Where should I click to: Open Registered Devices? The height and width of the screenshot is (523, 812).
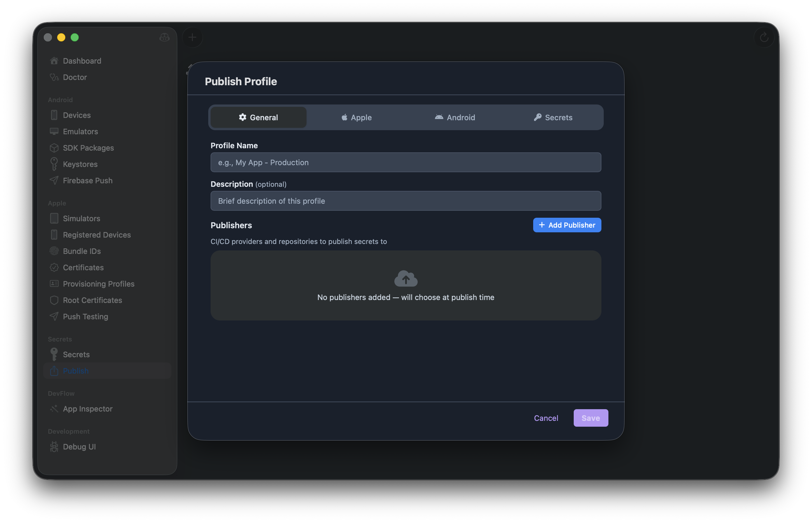[107, 235]
